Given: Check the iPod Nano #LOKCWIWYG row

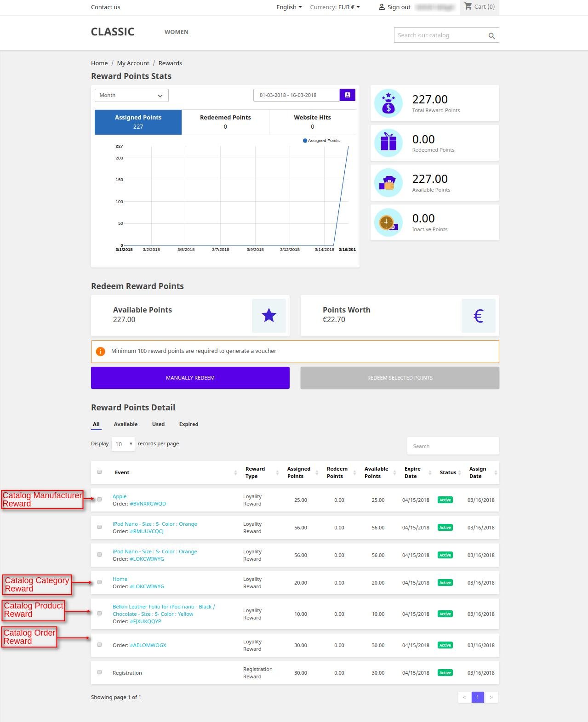Looking at the screenshot, I should (x=99, y=555).
